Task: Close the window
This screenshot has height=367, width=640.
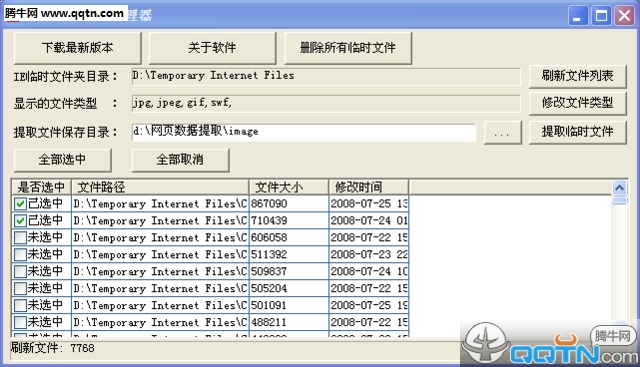Action: [x=624, y=16]
